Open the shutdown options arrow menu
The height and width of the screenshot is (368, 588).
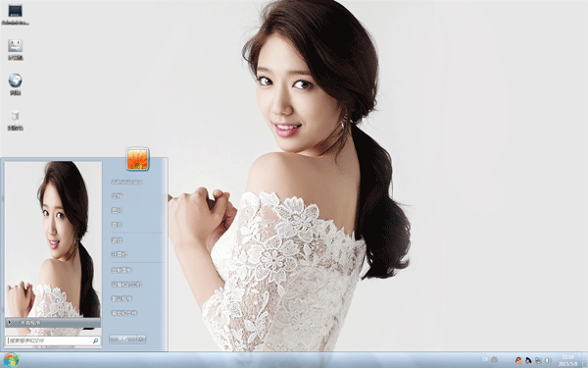coord(141,340)
